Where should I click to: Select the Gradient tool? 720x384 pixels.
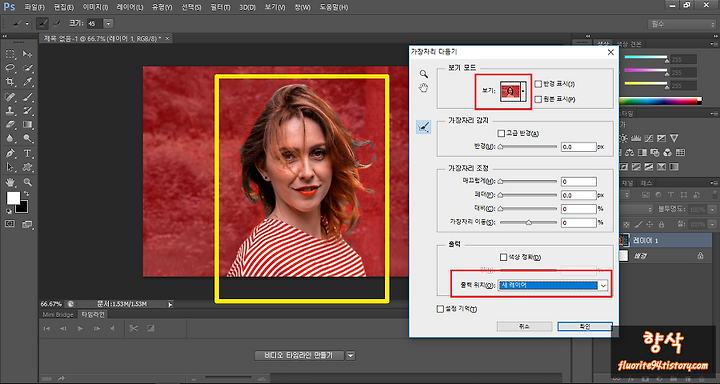click(28, 124)
